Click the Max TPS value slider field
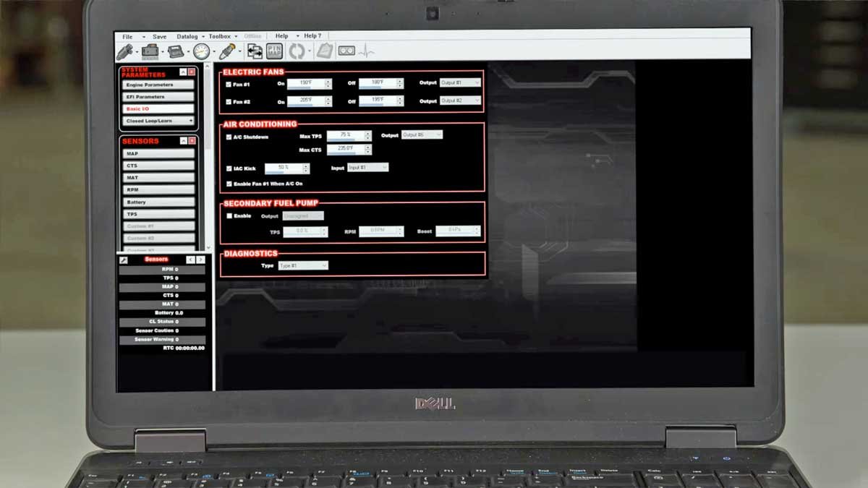 pos(344,136)
